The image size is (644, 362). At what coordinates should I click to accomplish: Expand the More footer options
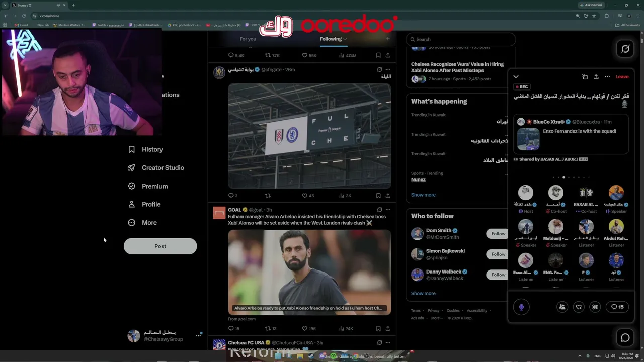coord(437,318)
